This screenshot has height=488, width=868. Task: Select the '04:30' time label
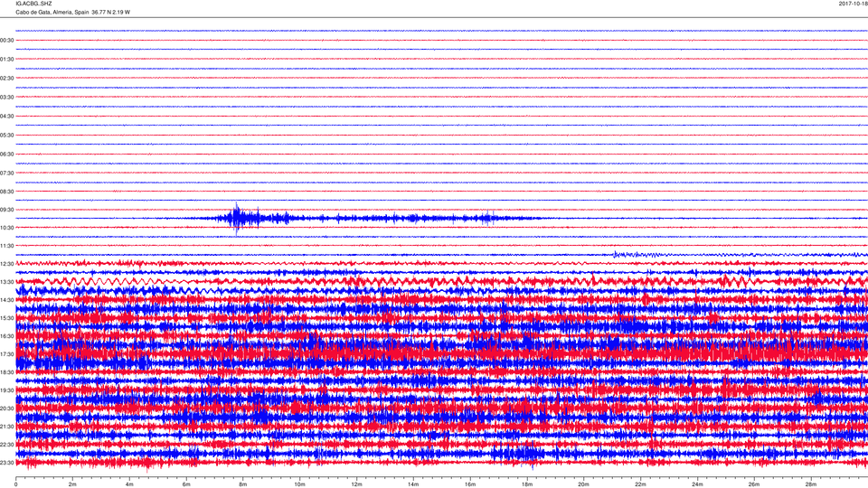[x=7, y=117]
